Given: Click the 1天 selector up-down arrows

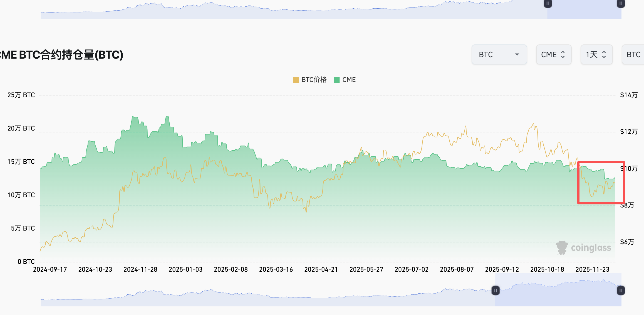Looking at the screenshot, I should 604,54.
